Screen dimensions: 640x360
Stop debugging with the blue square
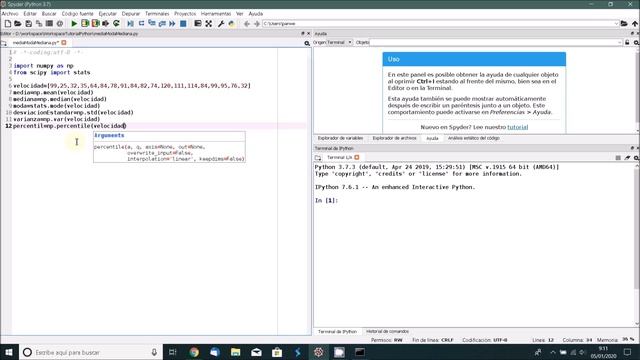[x=183, y=24]
